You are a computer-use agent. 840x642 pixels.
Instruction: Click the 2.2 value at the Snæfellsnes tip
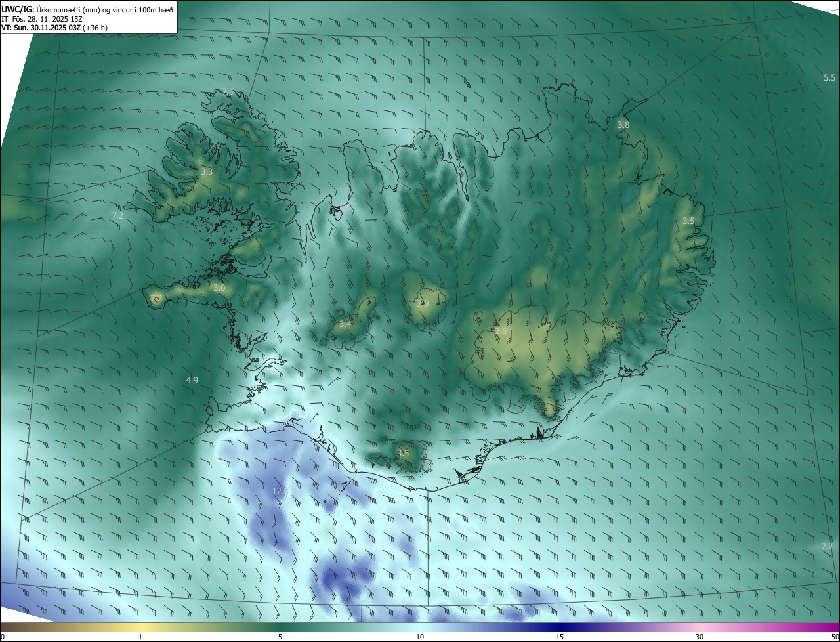pos(156,299)
